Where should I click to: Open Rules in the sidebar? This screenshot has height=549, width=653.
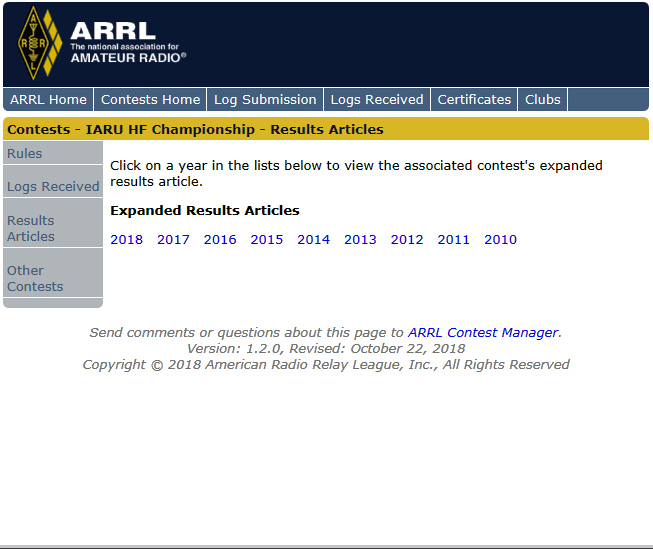click(x=25, y=154)
